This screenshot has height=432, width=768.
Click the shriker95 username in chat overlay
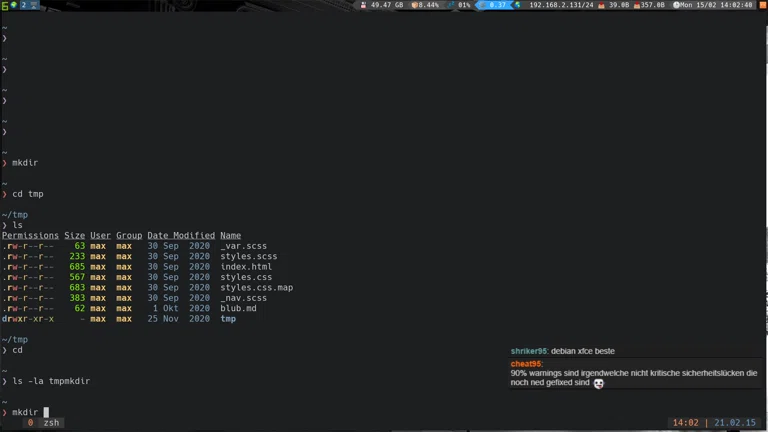[x=528, y=351]
